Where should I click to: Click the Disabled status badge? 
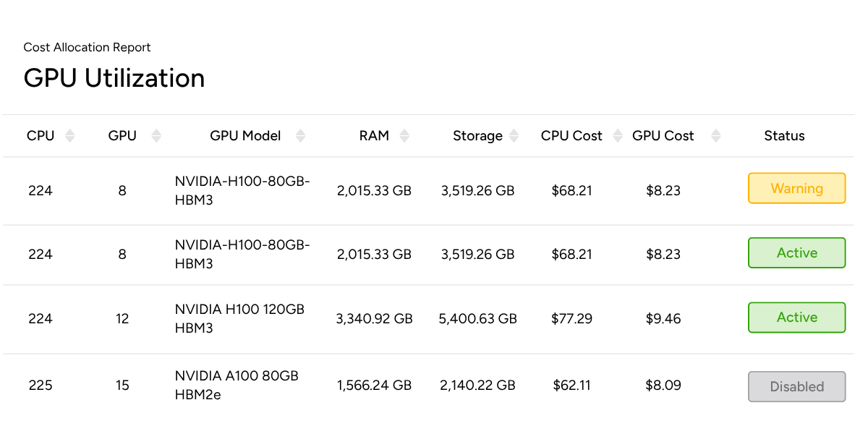tap(796, 386)
